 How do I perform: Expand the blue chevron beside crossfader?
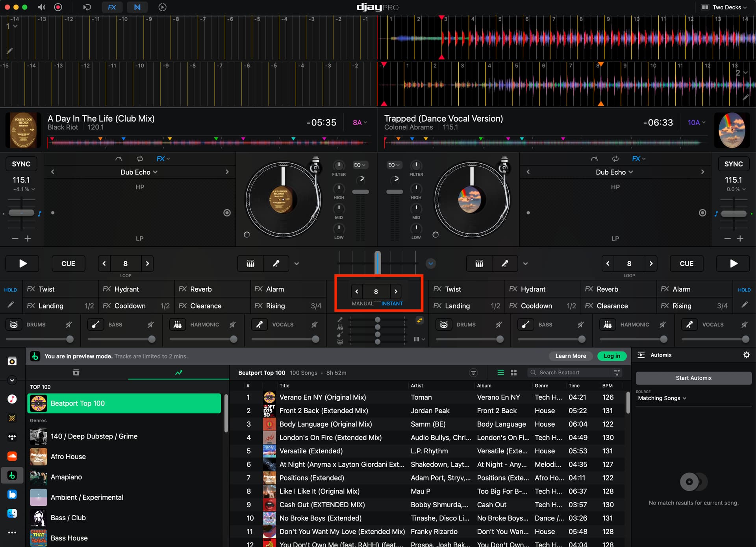[x=431, y=264]
